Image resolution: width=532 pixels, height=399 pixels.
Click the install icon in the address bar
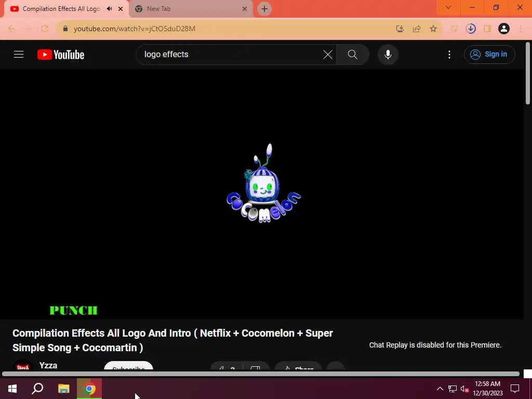point(400,29)
